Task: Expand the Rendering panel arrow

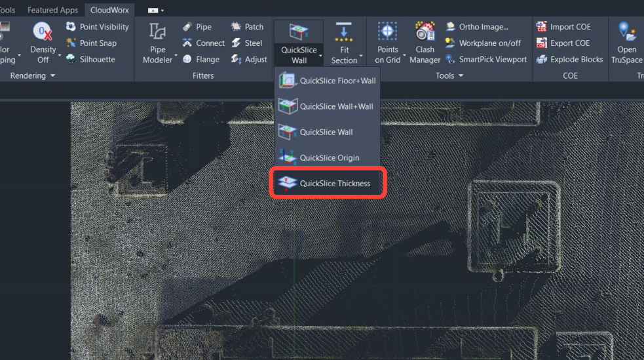Action: coord(52,75)
